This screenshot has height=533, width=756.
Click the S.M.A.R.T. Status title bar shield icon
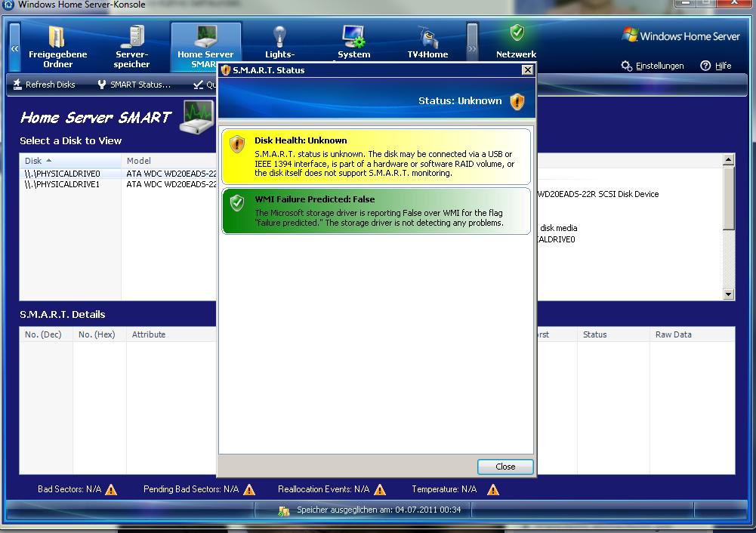tap(225, 70)
